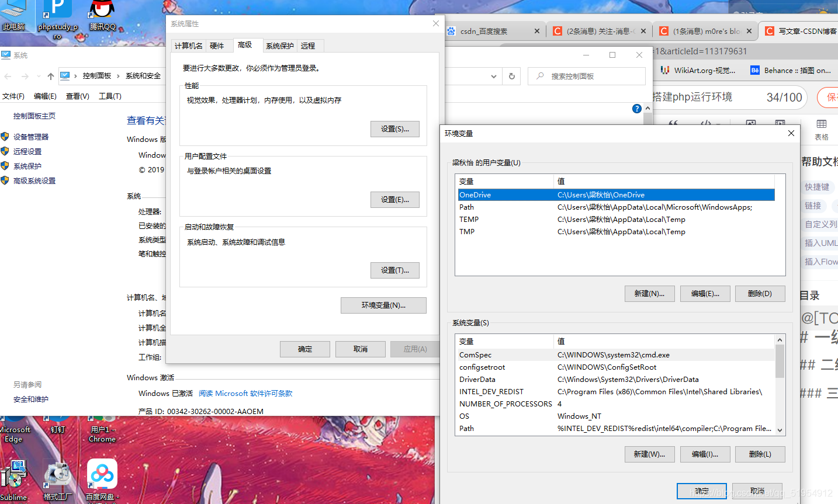
Task: Open the 此电脑 desktop icon
Action: click(x=13, y=16)
